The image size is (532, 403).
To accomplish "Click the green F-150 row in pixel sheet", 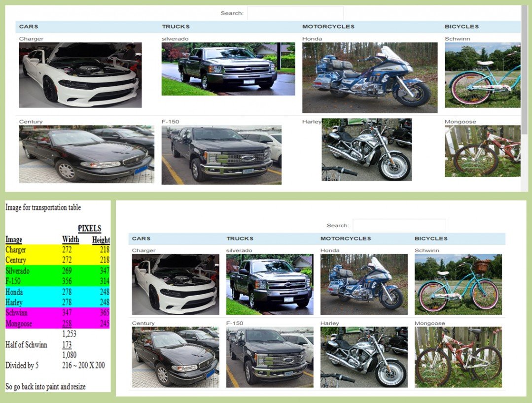I will (x=57, y=281).
